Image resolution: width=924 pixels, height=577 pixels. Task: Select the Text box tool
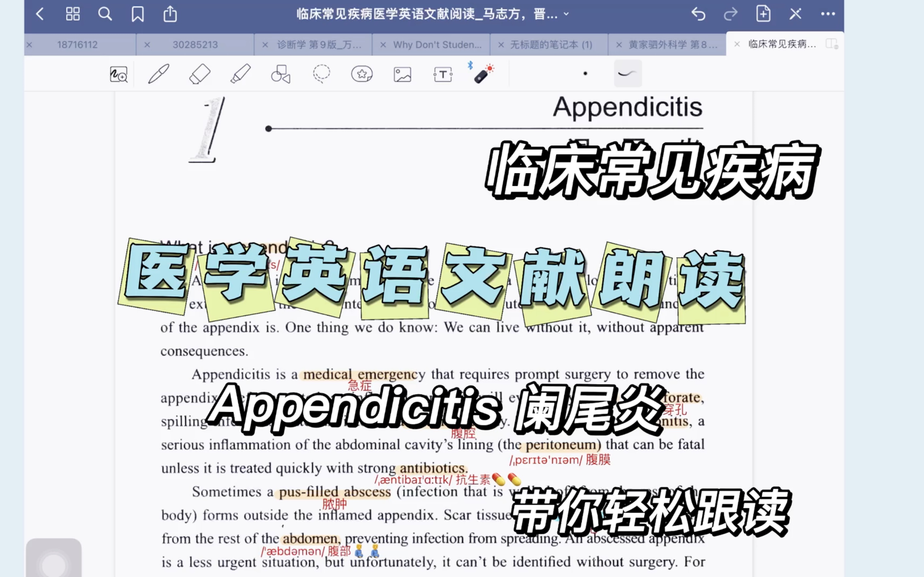tap(443, 74)
